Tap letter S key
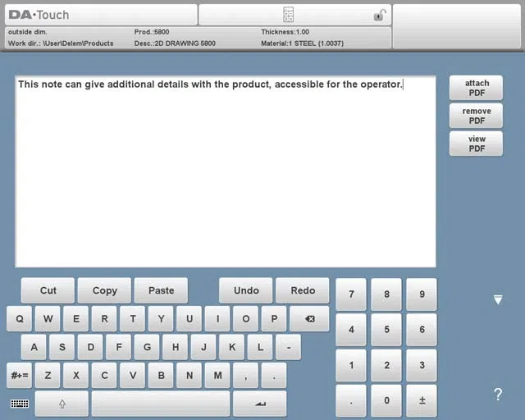 [x=62, y=347]
